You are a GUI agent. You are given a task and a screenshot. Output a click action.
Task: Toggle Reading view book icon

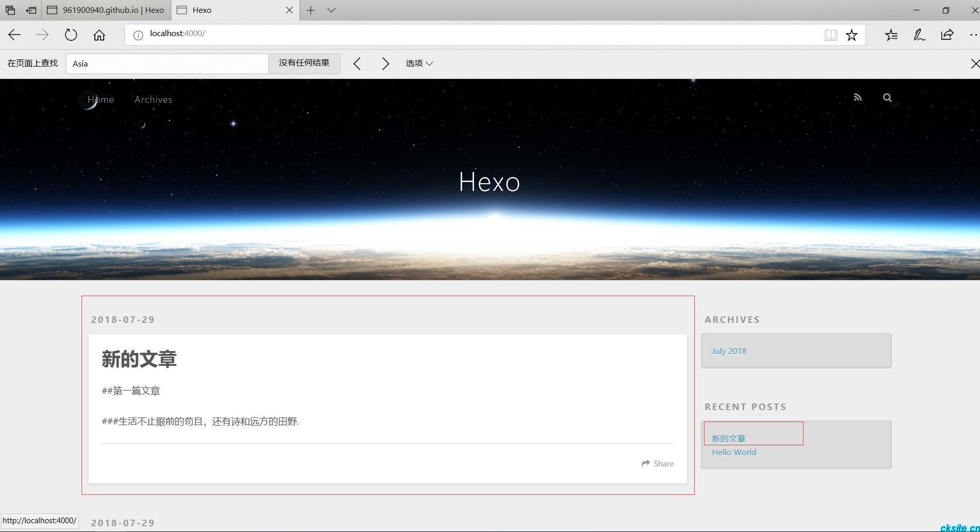click(830, 35)
